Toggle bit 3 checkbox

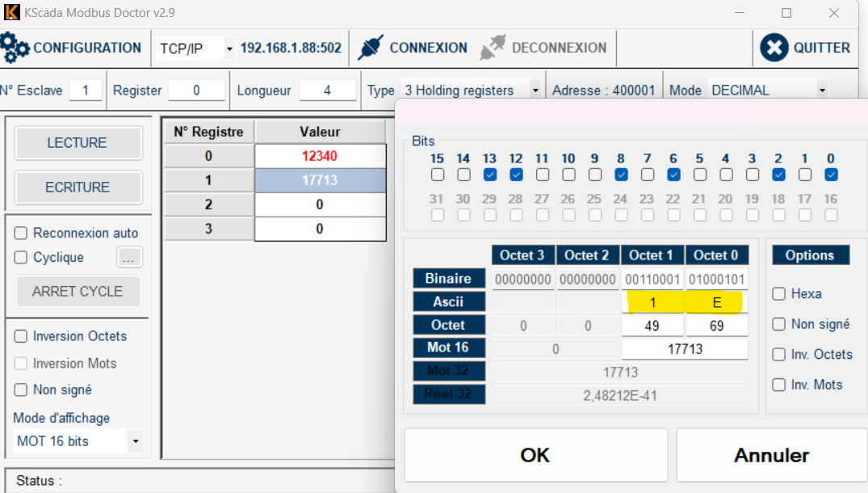coord(753,175)
